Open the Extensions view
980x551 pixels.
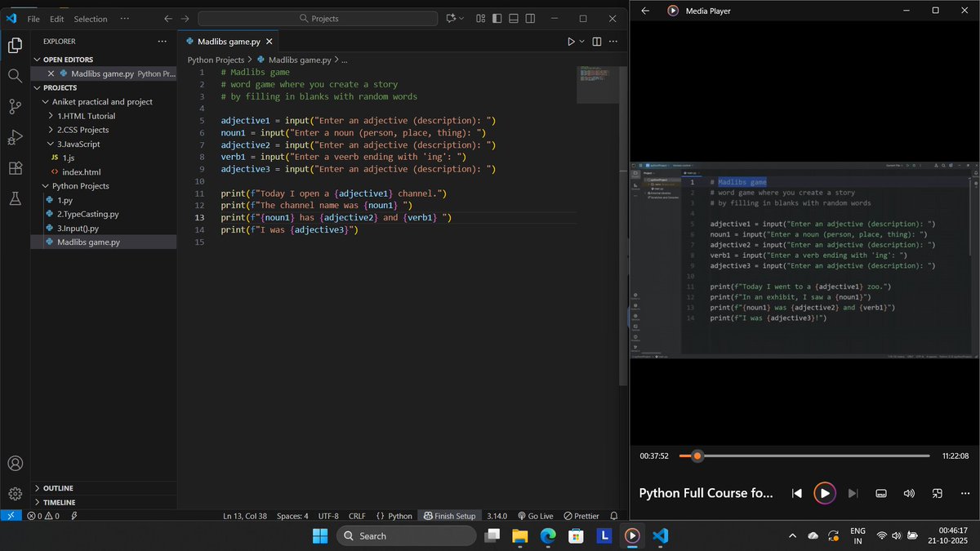pyautogui.click(x=15, y=168)
